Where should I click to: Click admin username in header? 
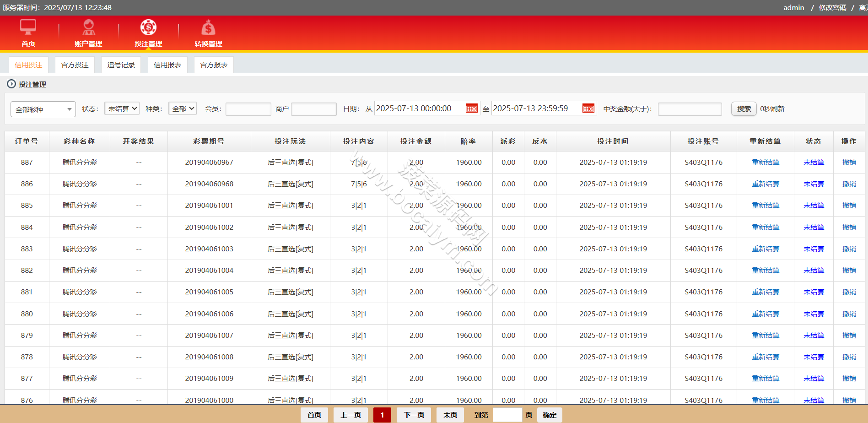click(x=793, y=7)
